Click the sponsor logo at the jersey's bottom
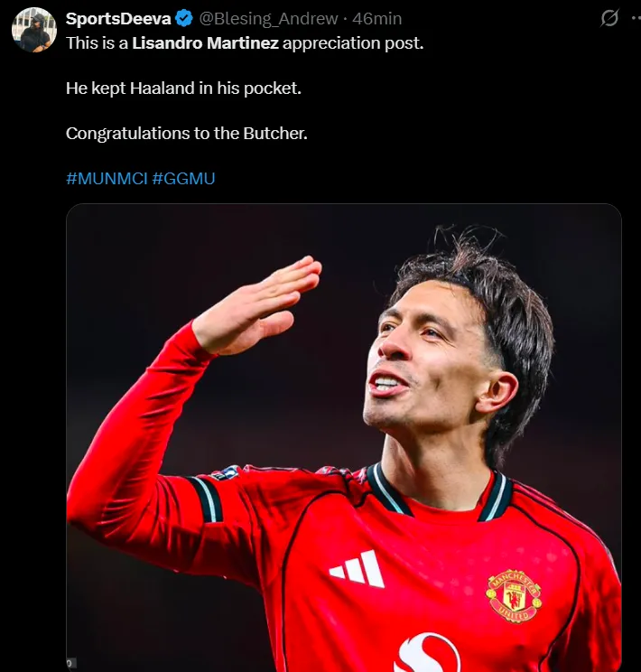Image resolution: width=641 pixels, height=672 pixels. [x=426, y=654]
